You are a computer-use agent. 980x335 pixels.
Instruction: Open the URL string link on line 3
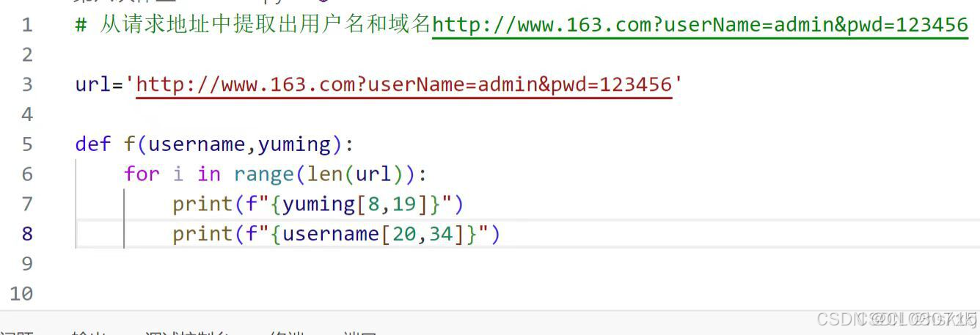tap(404, 84)
